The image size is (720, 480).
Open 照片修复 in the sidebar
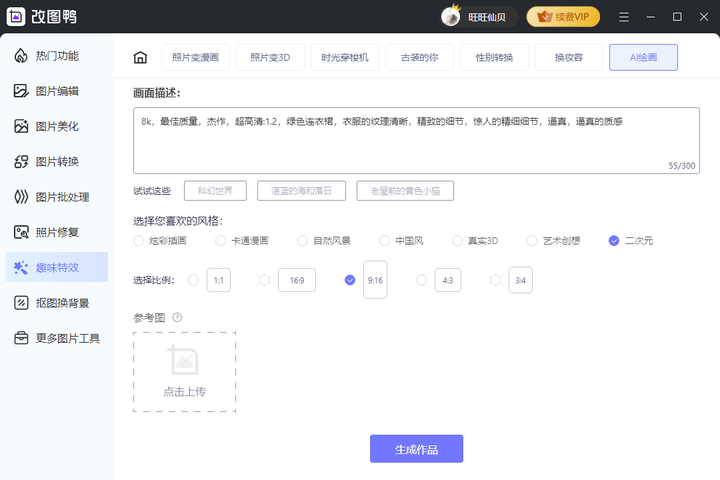click(x=56, y=232)
